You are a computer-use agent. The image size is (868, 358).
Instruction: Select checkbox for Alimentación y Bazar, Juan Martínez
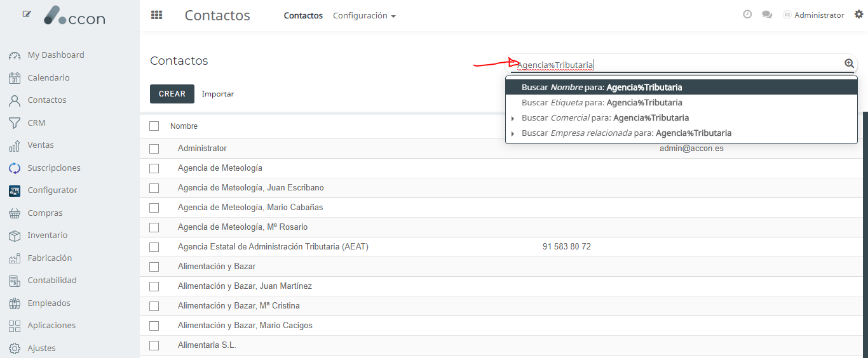[x=154, y=286]
